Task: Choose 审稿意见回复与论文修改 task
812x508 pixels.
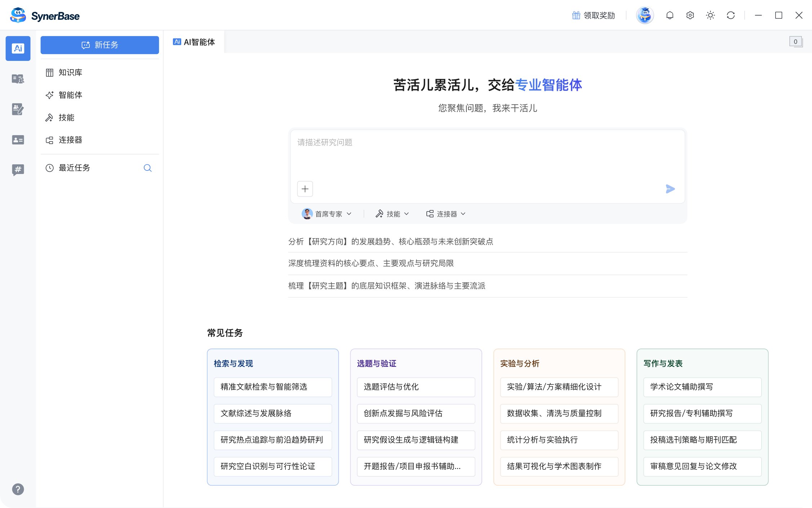Action: [702, 467]
